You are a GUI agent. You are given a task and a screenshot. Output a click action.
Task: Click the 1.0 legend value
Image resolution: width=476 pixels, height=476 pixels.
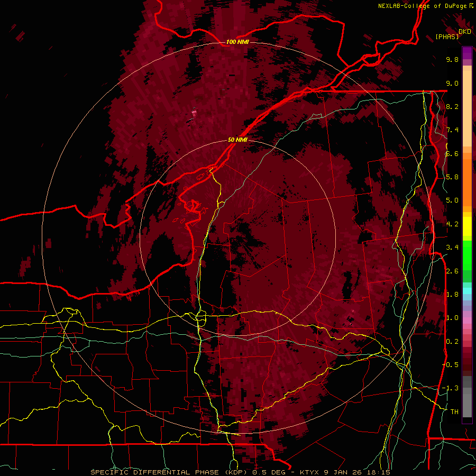(x=452, y=318)
